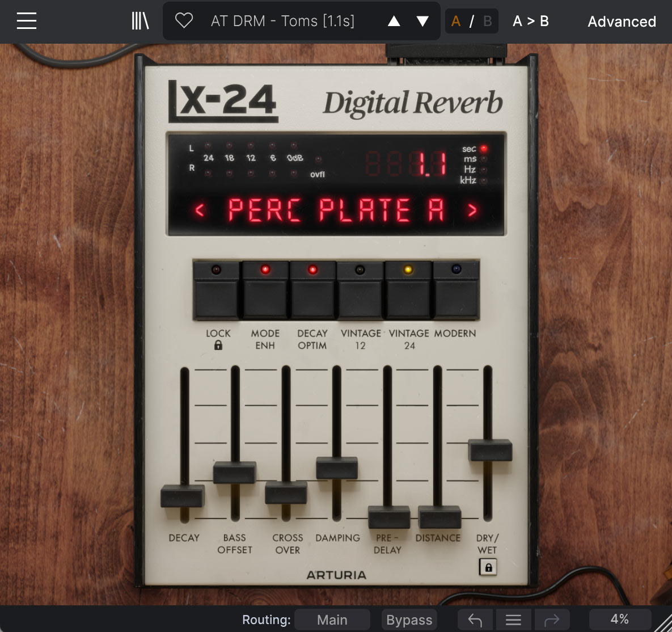Viewport: 672px width, 632px height.
Task: Open the edit history list icon
Action: point(513,620)
